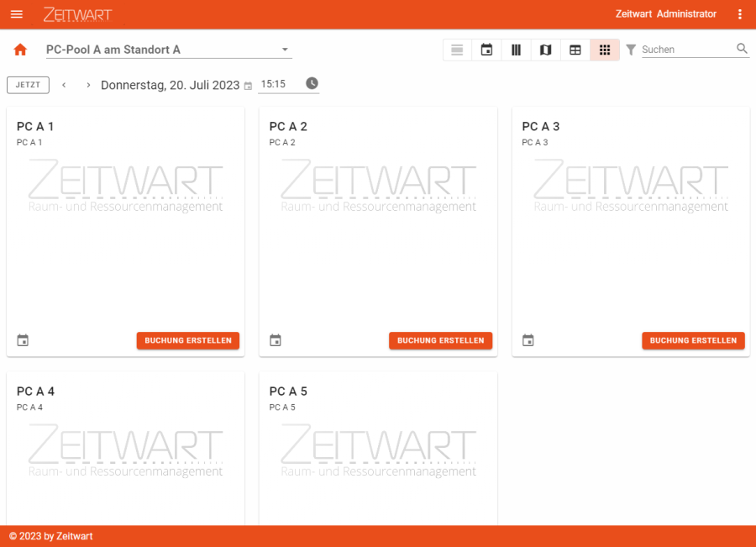Click the orange home icon
Image resolution: width=756 pixels, height=547 pixels.
[x=21, y=50]
